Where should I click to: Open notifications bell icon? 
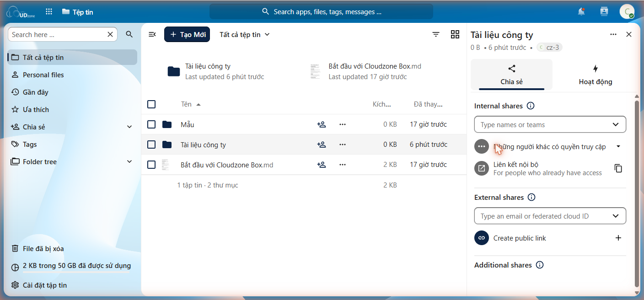pos(581,12)
